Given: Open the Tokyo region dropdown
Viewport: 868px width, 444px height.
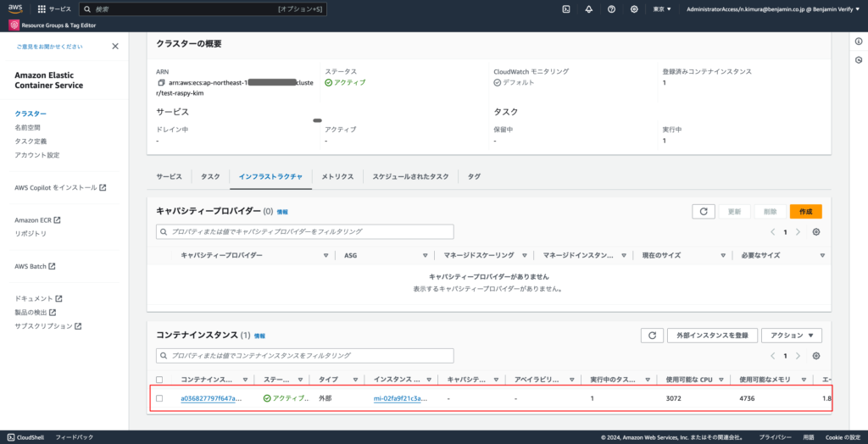Looking at the screenshot, I should (x=662, y=9).
